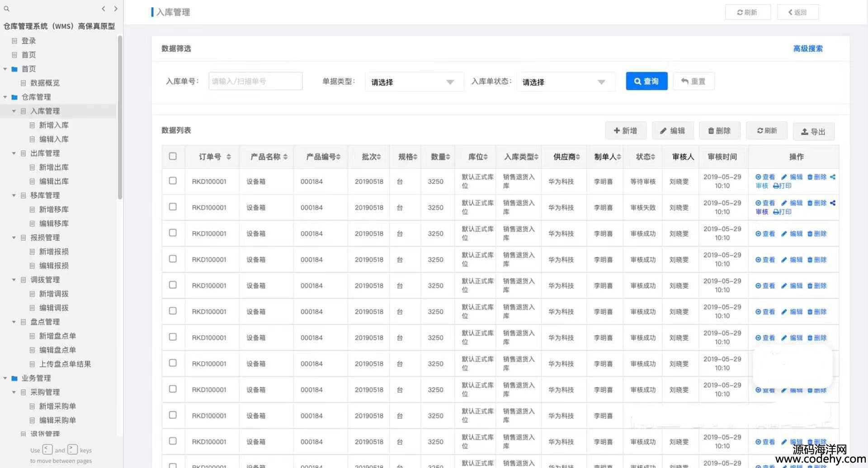The height and width of the screenshot is (468, 868).
Task: Click the 导出 button
Action: 814,131
